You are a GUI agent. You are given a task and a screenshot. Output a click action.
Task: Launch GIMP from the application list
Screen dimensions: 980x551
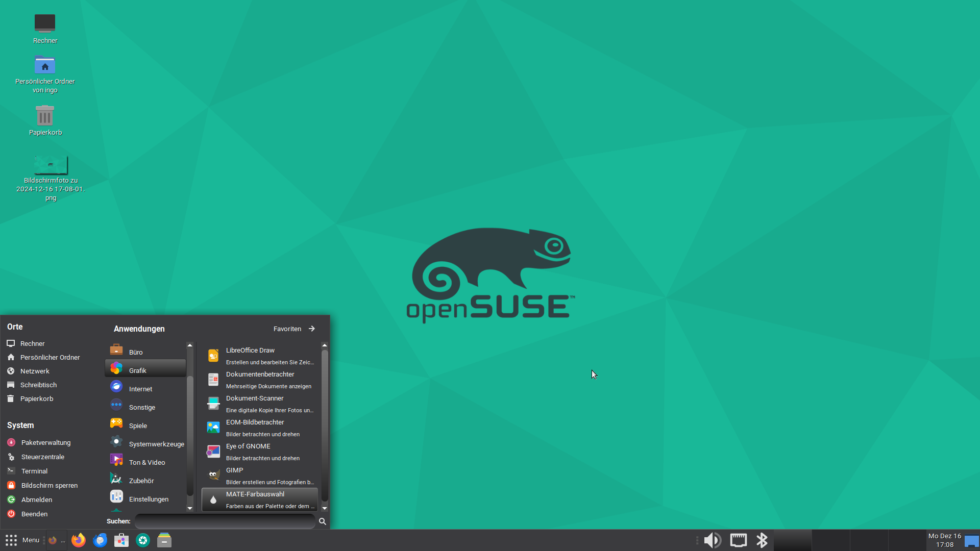pyautogui.click(x=260, y=476)
